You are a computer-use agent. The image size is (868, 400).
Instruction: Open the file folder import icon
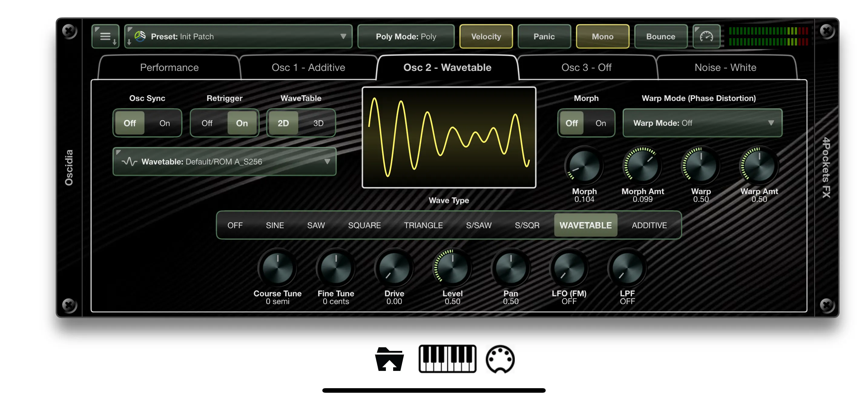click(389, 359)
